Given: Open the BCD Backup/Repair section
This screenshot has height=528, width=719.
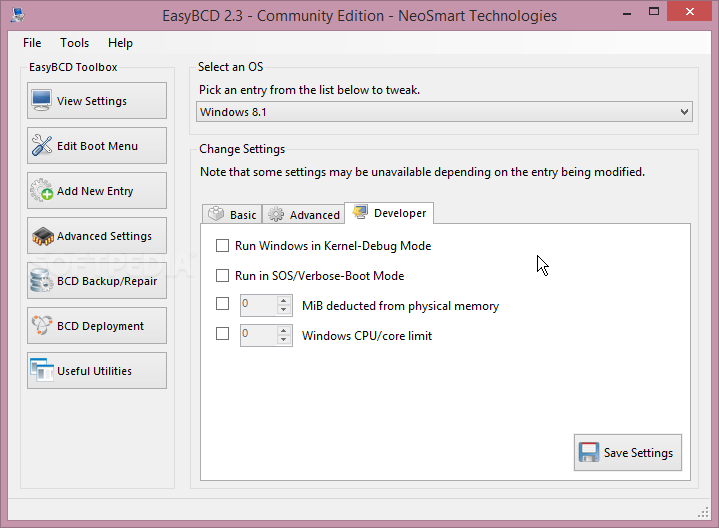Looking at the screenshot, I should (97, 280).
